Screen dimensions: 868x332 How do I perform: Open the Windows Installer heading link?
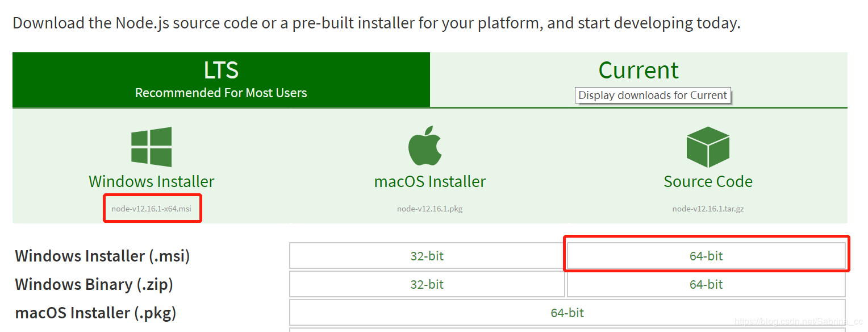point(151,181)
